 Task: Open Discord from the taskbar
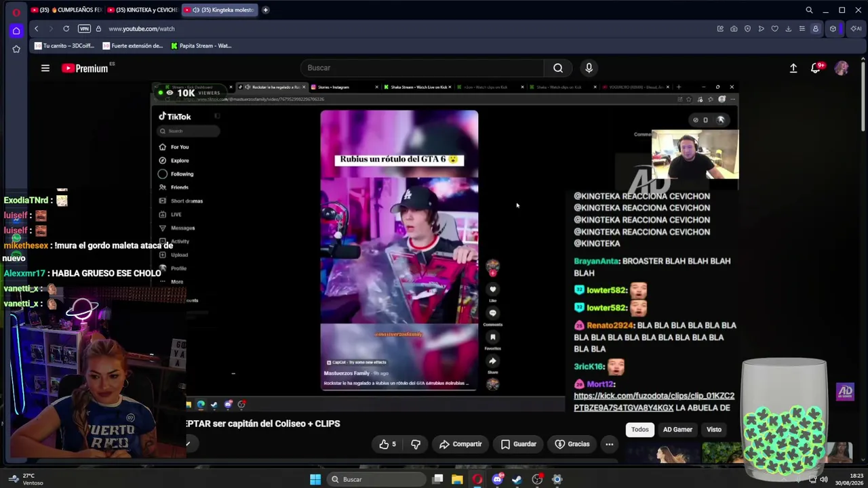point(498,479)
